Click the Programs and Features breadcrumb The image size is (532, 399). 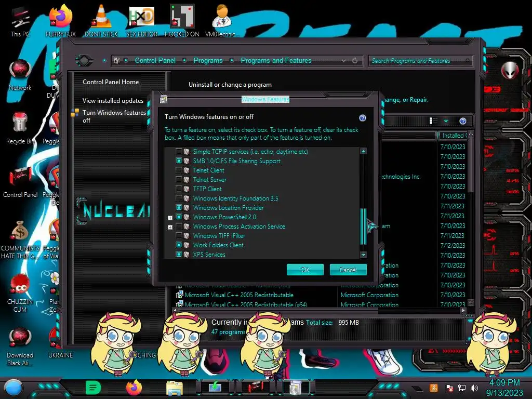(x=276, y=60)
